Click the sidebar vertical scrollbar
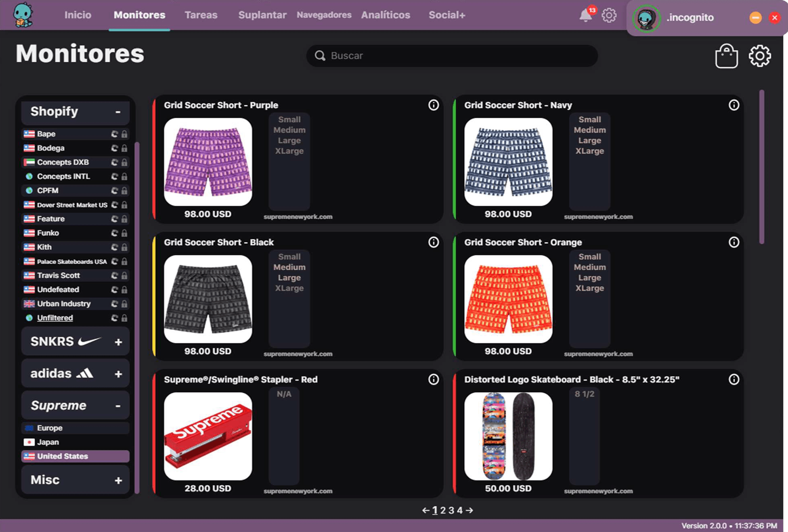Image resolution: width=788 pixels, height=532 pixels. click(x=137, y=318)
